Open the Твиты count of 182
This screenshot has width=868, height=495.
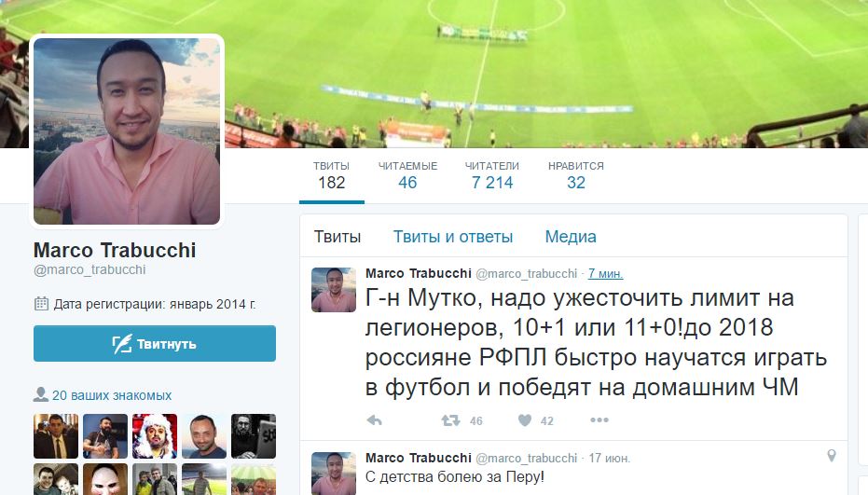(x=331, y=175)
